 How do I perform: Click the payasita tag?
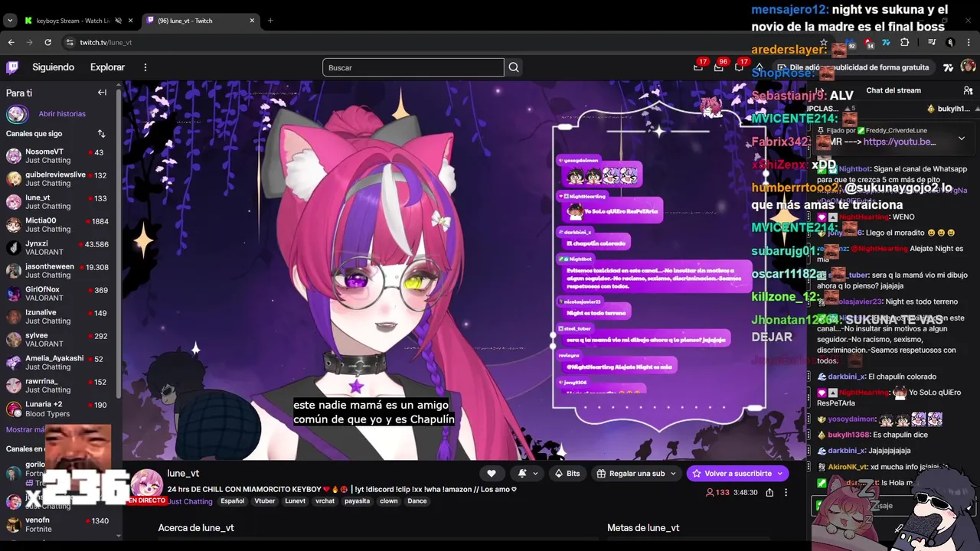click(x=357, y=501)
